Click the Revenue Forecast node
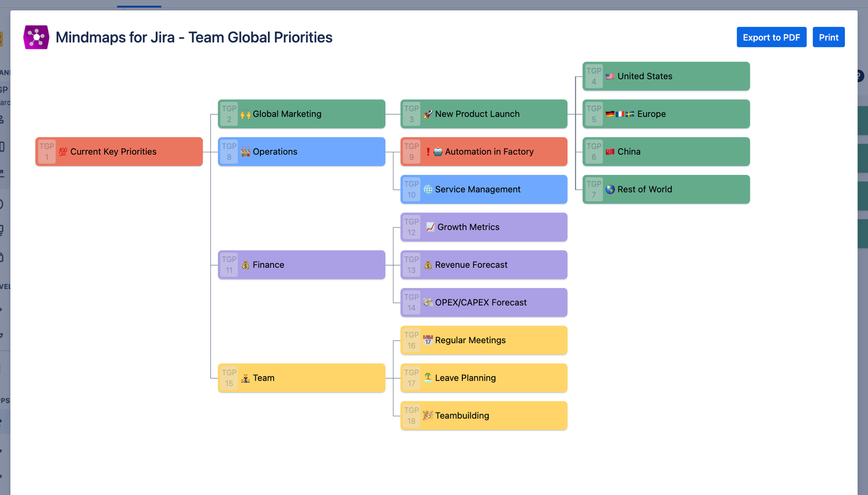 [x=484, y=265]
